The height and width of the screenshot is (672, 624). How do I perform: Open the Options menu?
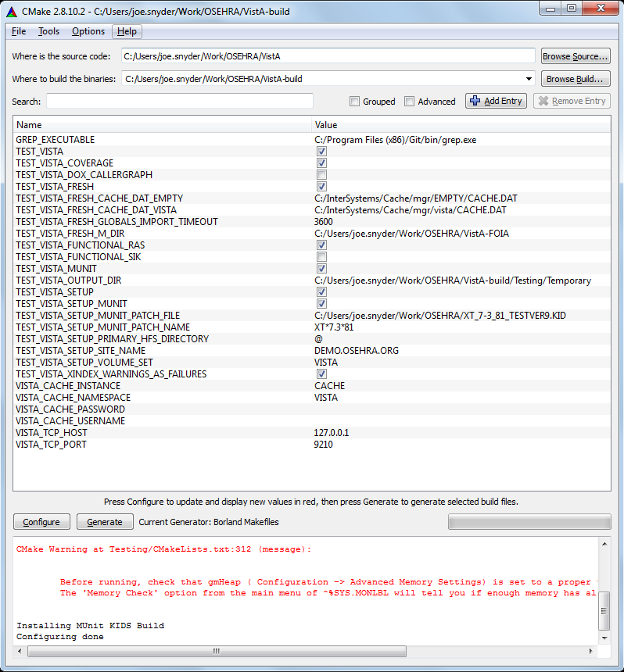88,31
